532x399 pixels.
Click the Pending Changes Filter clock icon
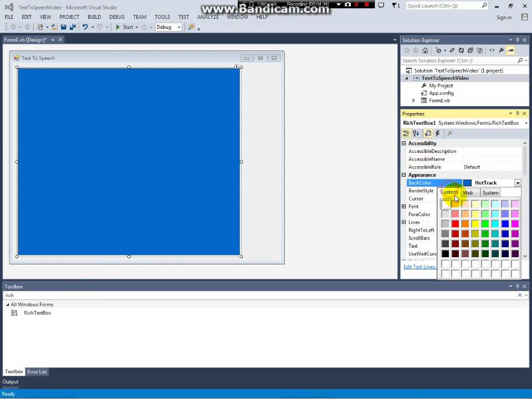point(438,50)
